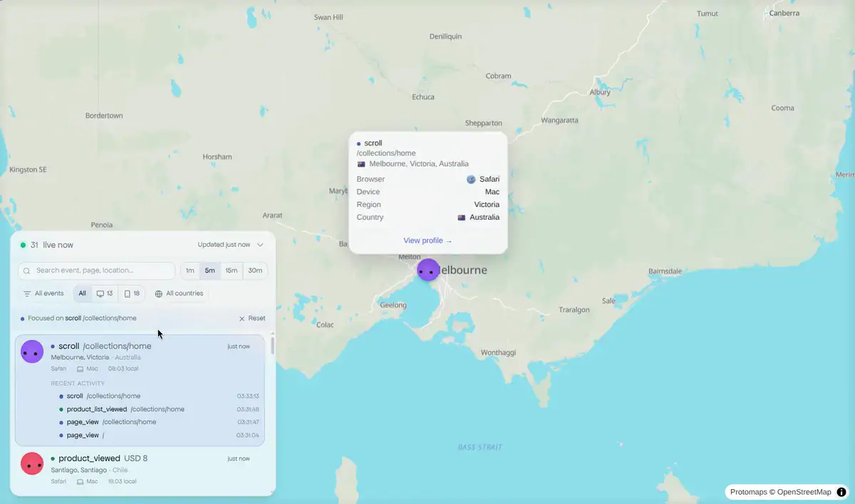Image resolution: width=855 pixels, height=504 pixels.
Task: Select the All devices tab
Action: (x=83, y=293)
